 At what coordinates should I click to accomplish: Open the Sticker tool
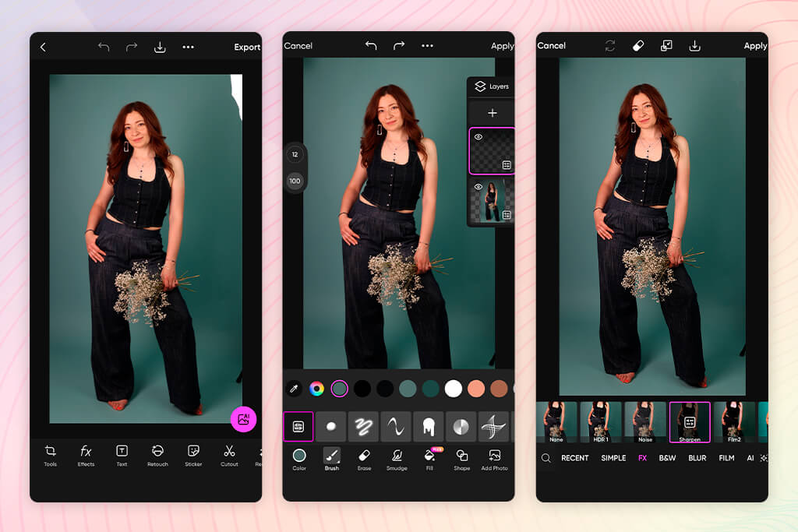pyautogui.click(x=193, y=455)
